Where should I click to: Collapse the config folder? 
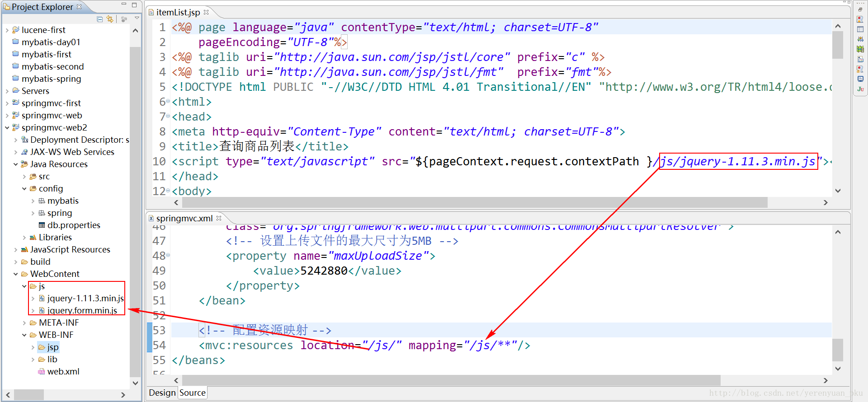(x=24, y=188)
